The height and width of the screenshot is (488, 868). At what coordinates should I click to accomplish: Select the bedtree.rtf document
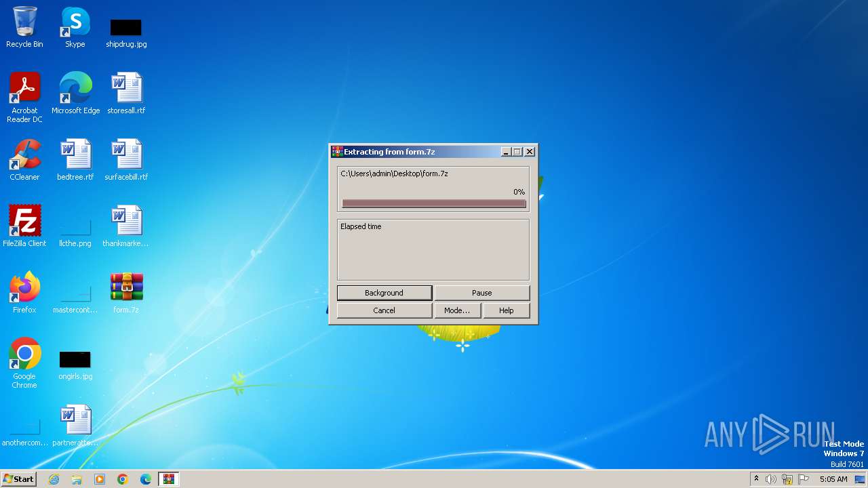pos(75,159)
